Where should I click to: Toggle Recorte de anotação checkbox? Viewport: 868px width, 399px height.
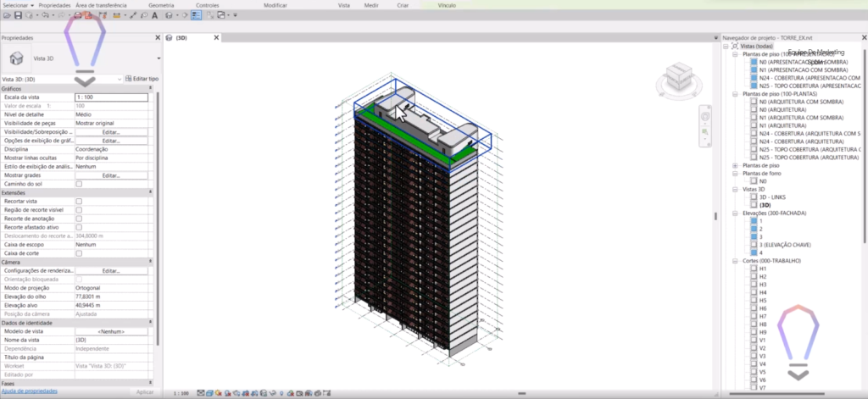(79, 219)
